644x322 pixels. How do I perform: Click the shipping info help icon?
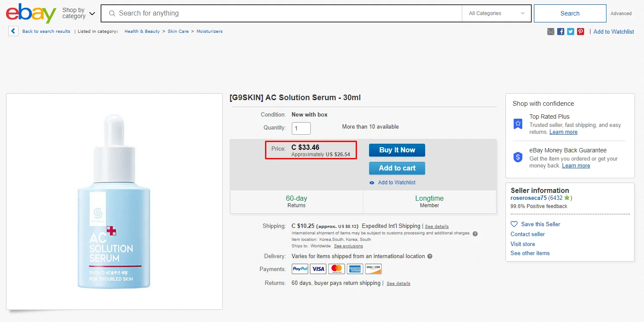pos(475,234)
